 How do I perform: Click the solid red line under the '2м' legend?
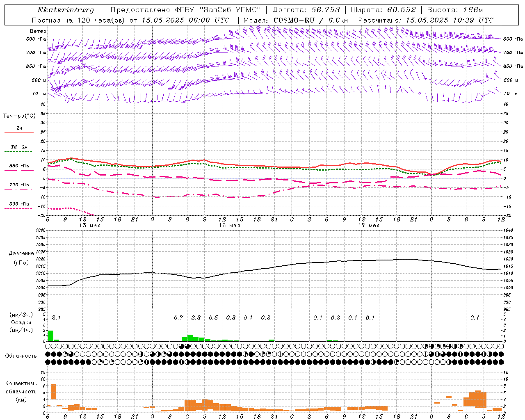[19, 133]
